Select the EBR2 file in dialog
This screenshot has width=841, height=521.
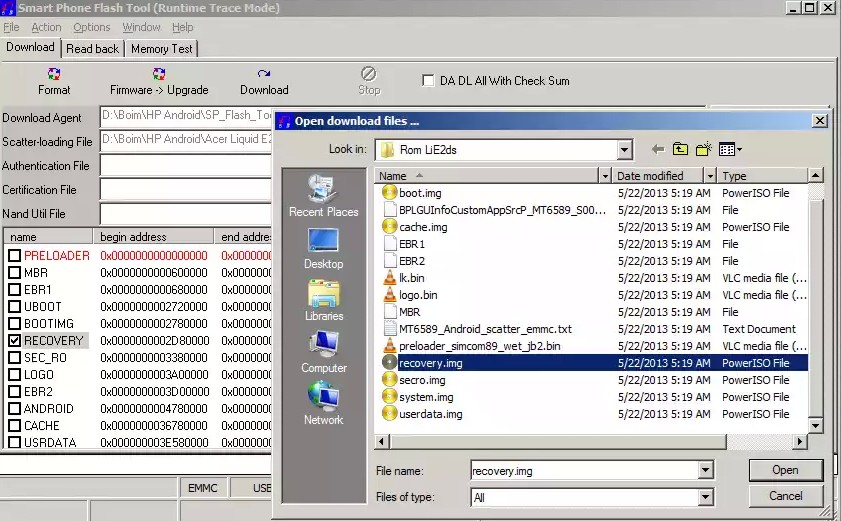[411, 261]
